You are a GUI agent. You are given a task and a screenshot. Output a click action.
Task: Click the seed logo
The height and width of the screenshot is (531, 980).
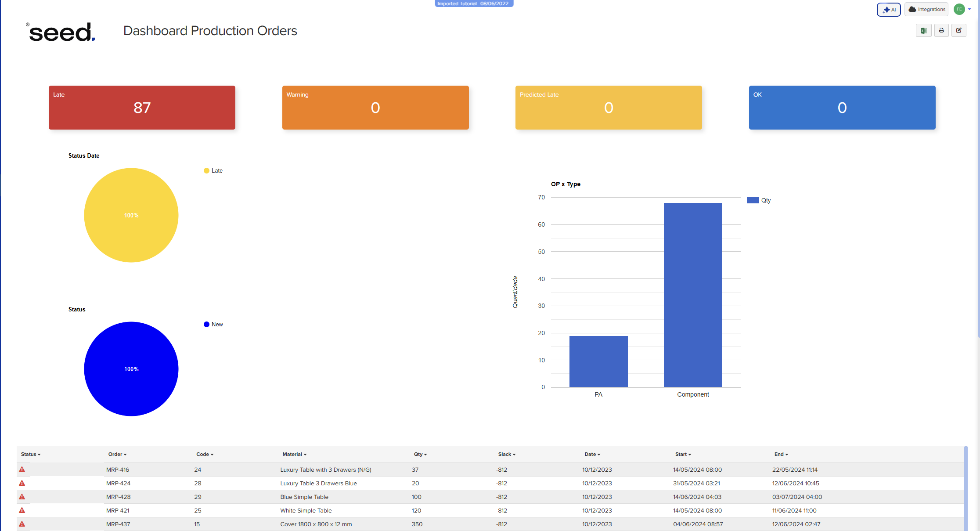pos(60,33)
